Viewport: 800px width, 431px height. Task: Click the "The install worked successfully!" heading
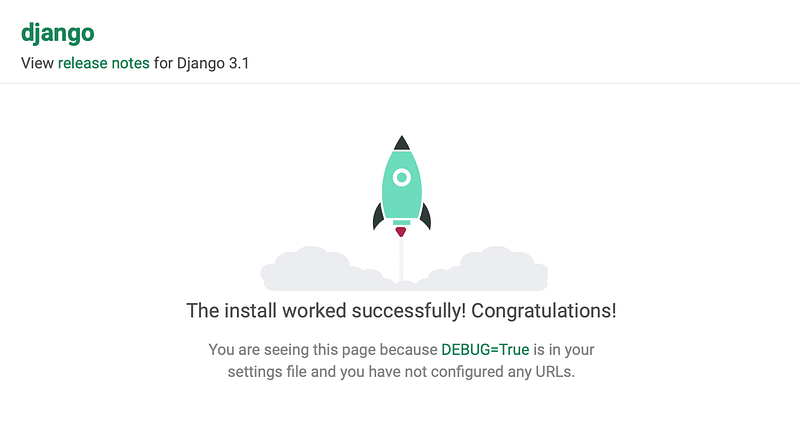(326, 311)
